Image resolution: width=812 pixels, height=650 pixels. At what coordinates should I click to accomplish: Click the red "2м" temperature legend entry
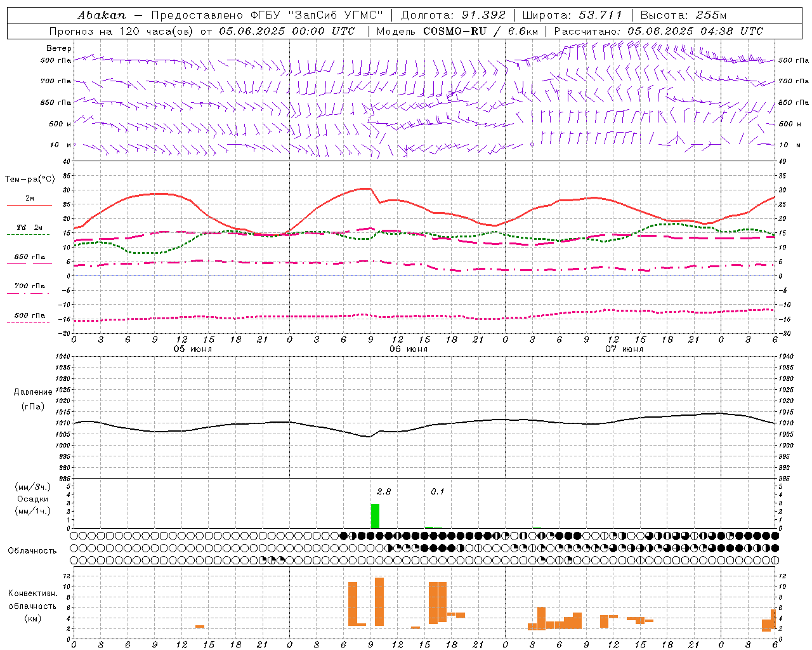coord(30,199)
